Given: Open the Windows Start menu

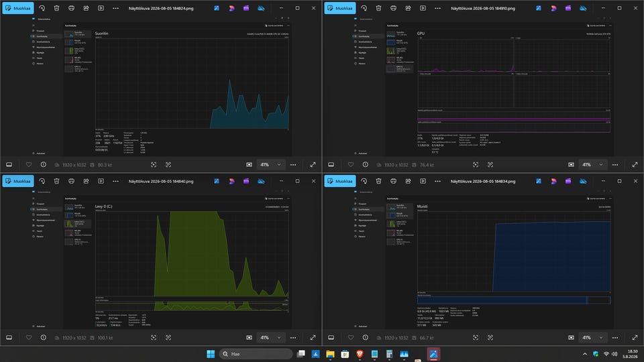Looking at the screenshot, I should point(211,354).
